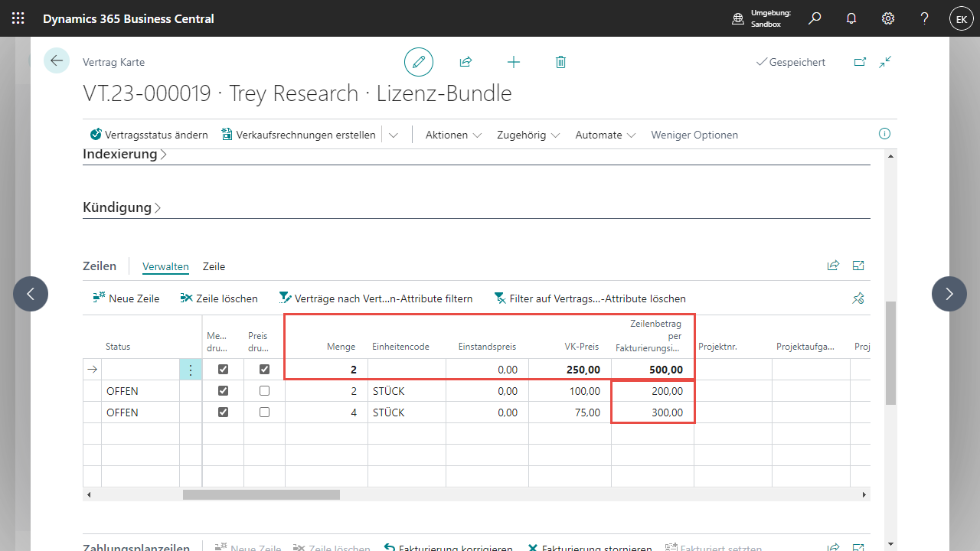Expand the Indexierung section
Screen dimensions: 980x551
pos(120,155)
